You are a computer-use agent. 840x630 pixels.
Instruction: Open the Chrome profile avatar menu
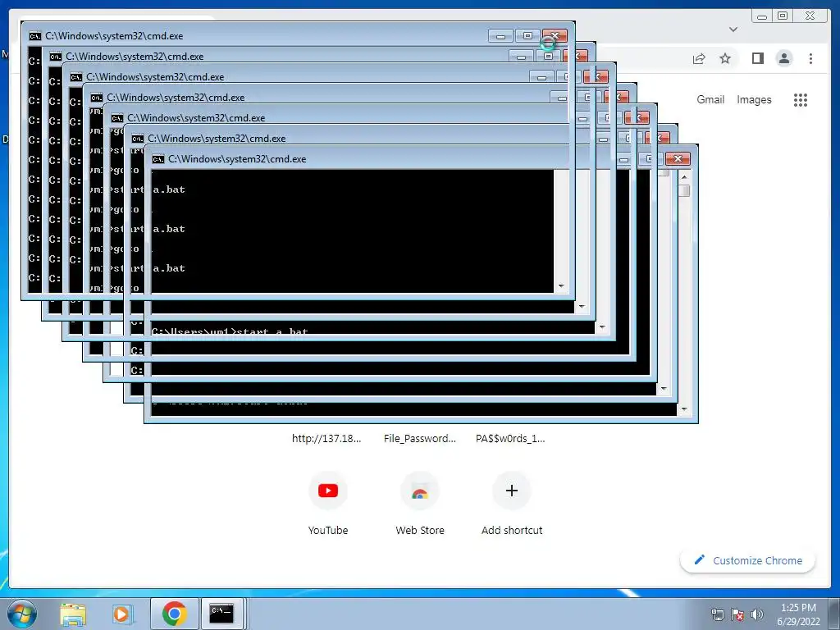click(783, 58)
